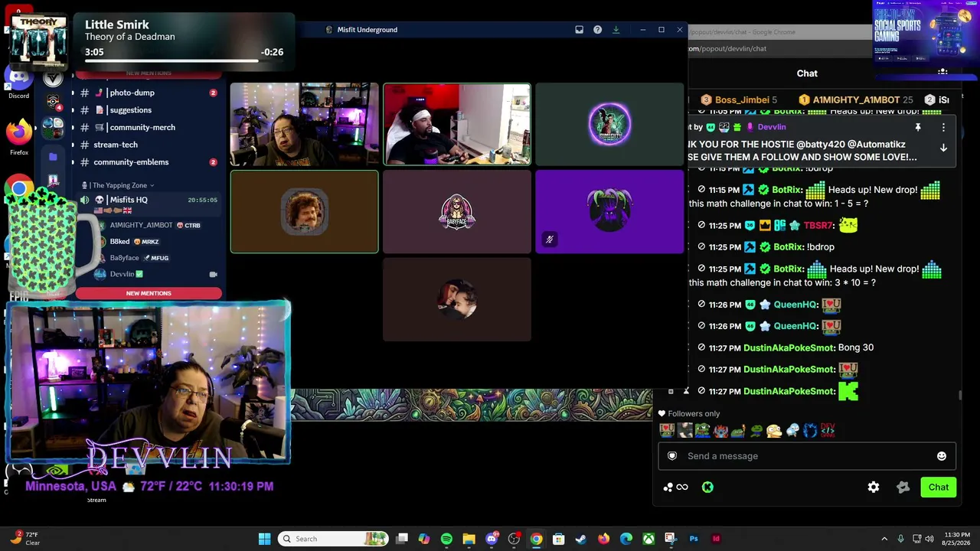This screenshot has width=980, height=551.
Task: Click the Discord download update icon
Action: click(616, 30)
